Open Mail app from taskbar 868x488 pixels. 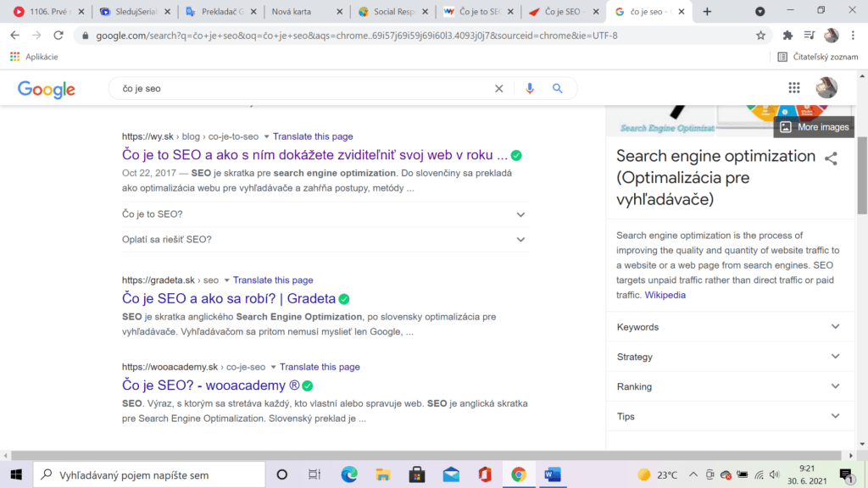pyautogui.click(x=451, y=474)
